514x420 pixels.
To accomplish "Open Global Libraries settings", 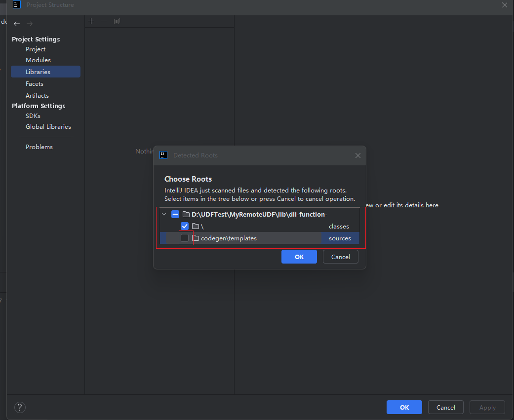I will [x=48, y=127].
